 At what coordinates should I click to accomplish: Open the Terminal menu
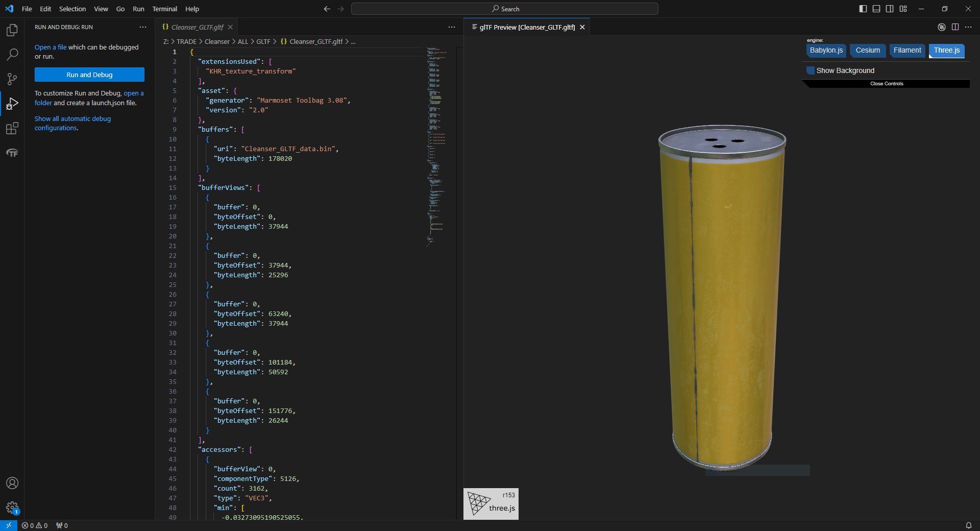(164, 9)
